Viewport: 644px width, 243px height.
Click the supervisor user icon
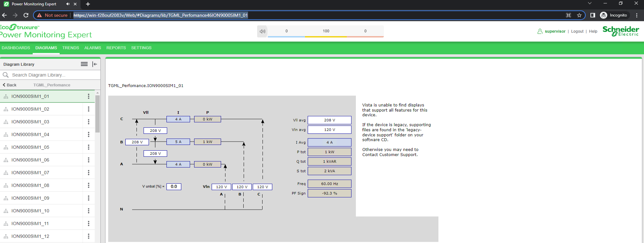[x=540, y=31]
